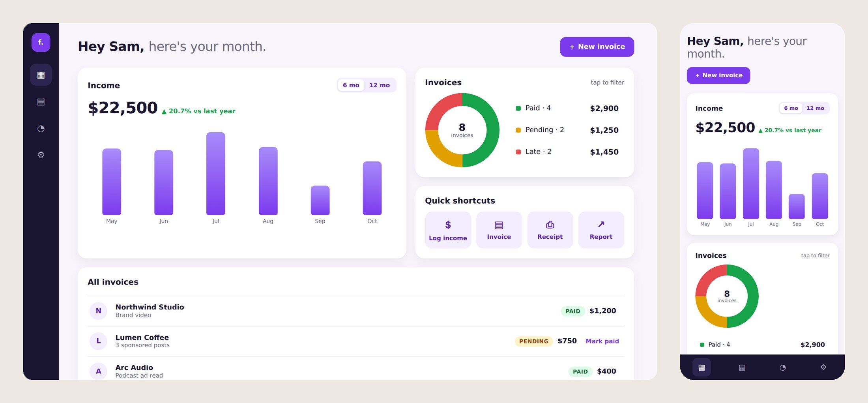868x403 pixels.
Task: Filter by 'Paid · 4' in the desktop Invoices legend
Action: pos(568,108)
